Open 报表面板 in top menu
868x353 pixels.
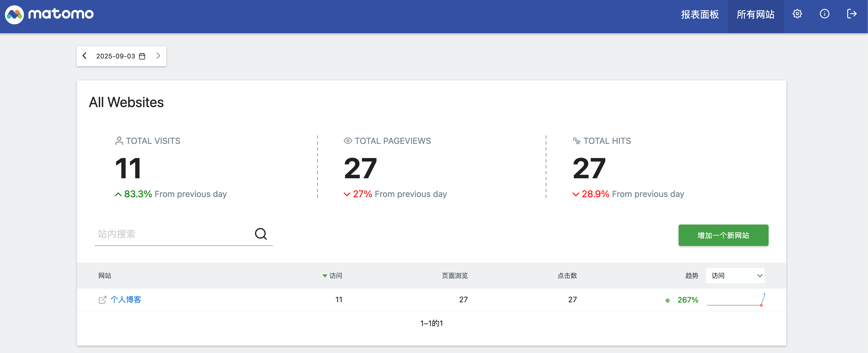pos(699,15)
